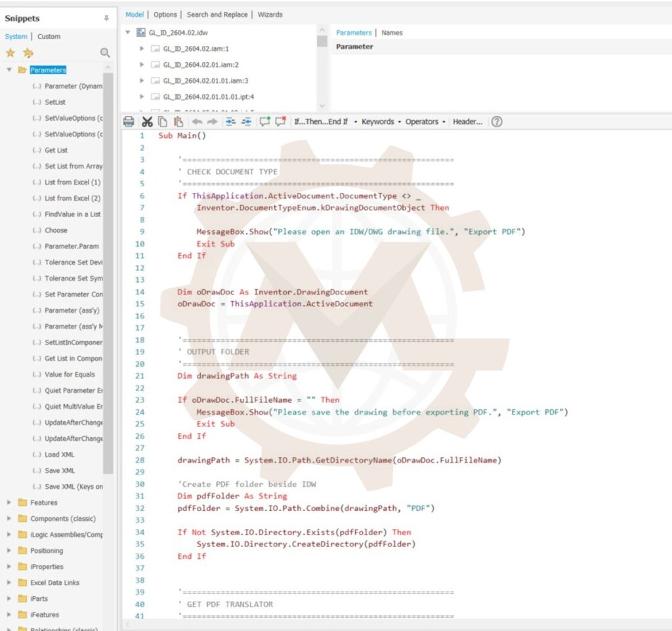Open the Operators dropdown
Viewport: 672px width, 631px height.
[x=425, y=121]
